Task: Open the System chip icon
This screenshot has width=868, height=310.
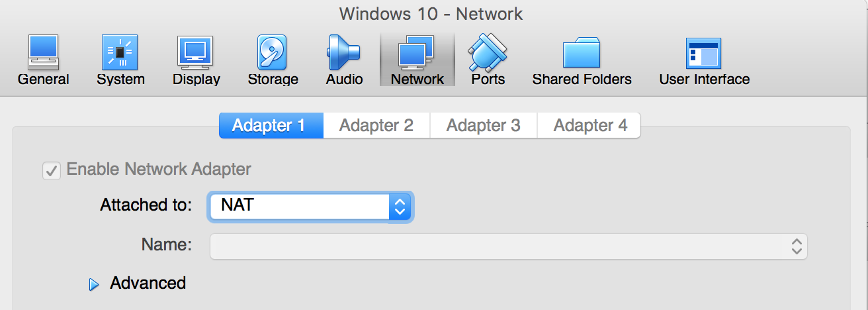Action: point(120,53)
